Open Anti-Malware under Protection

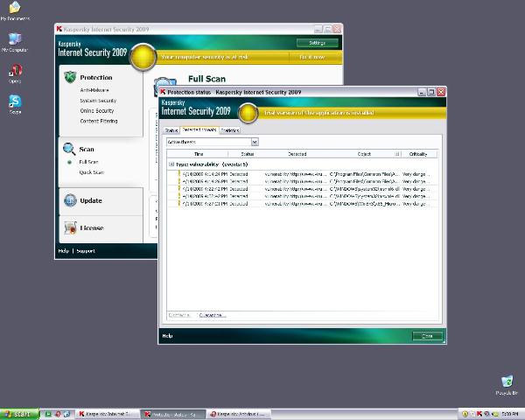(94, 90)
